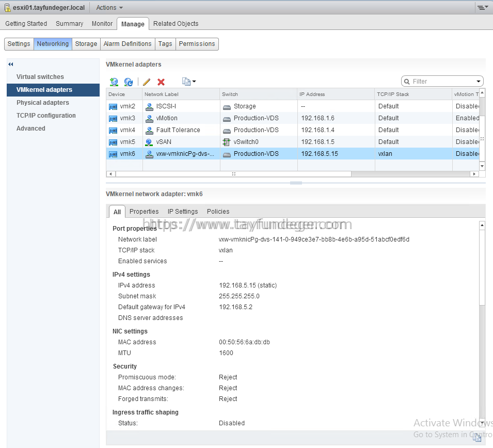Select the Networking sub-tab
Viewport: 493px width, 448px height.
53,44
